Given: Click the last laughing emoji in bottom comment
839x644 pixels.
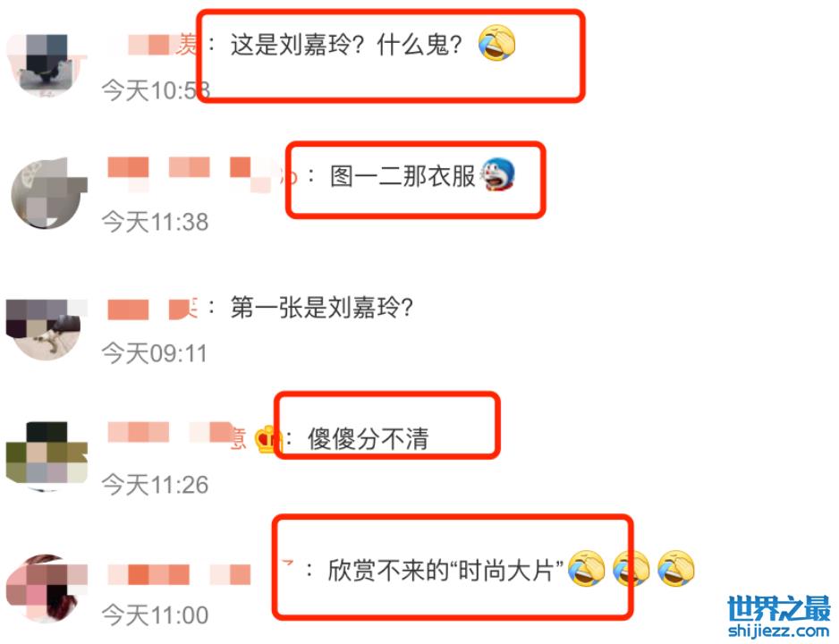Looking at the screenshot, I should click(676, 569).
